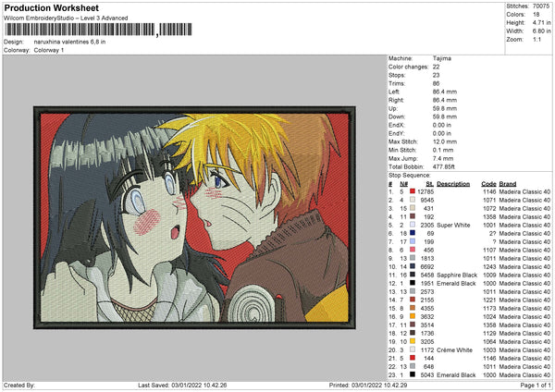Click the "Sapphire Black" description
The image size is (555, 392).
coord(457,276)
